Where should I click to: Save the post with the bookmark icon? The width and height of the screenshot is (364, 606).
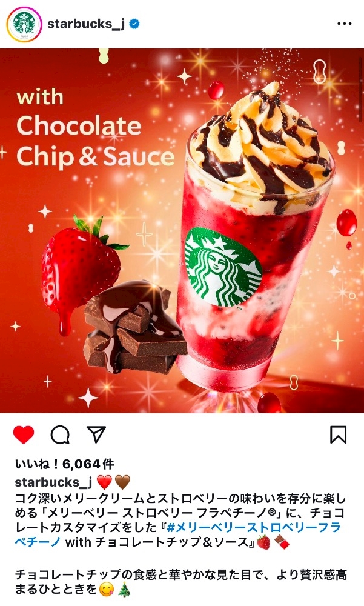click(338, 435)
